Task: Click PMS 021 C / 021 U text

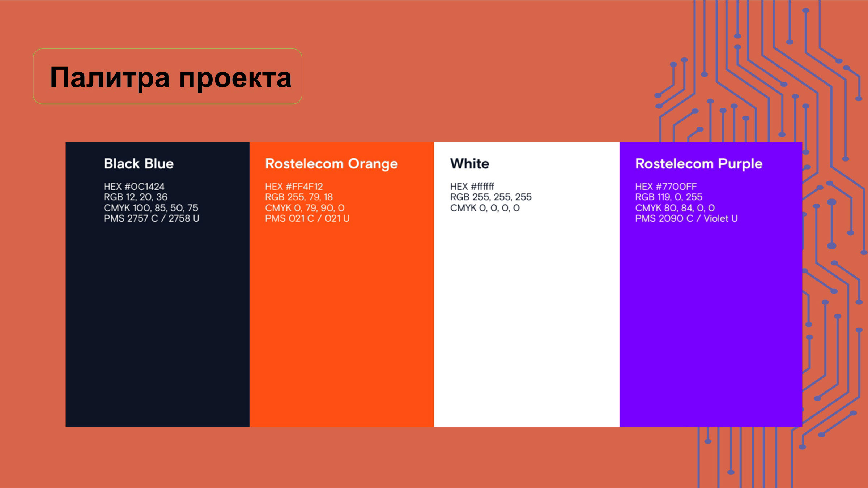Action: click(307, 218)
